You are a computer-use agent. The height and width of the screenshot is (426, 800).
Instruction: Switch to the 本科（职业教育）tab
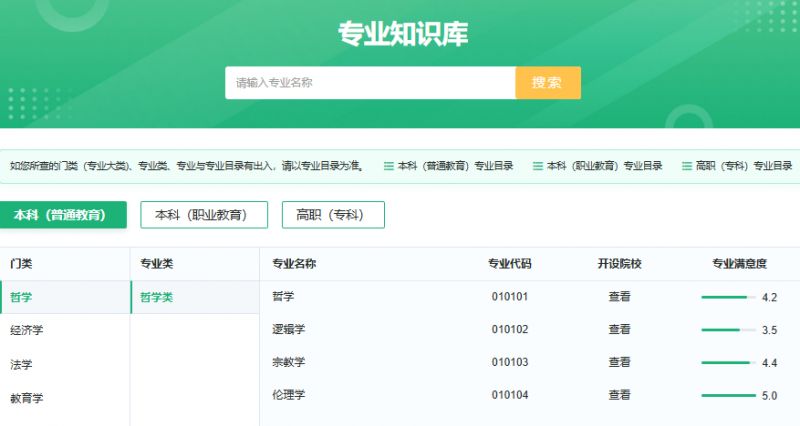pyautogui.click(x=204, y=215)
